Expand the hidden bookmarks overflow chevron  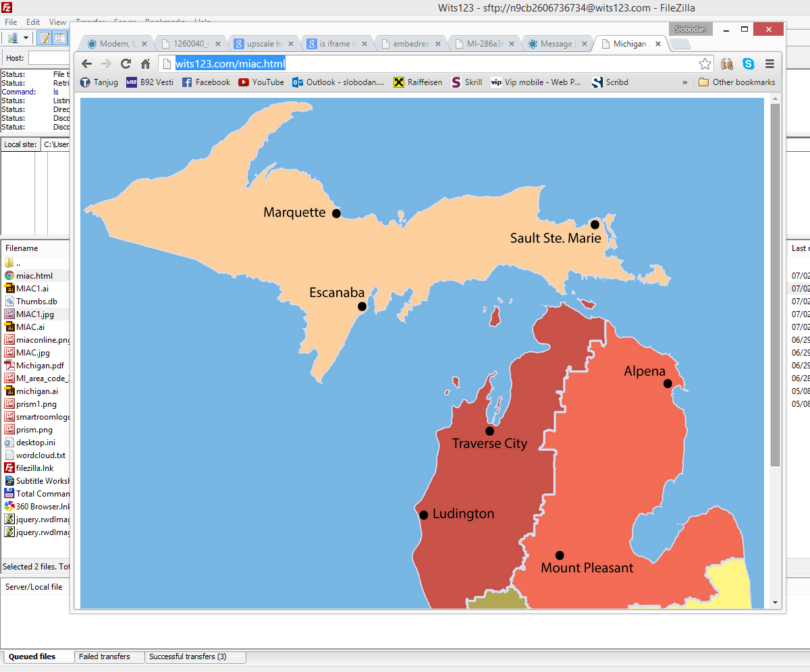(x=685, y=82)
